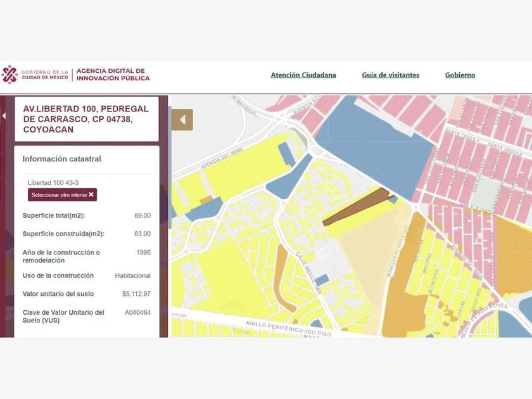
Task: Click the X icon on the Seleccionar otro interior button
Action: click(x=91, y=194)
